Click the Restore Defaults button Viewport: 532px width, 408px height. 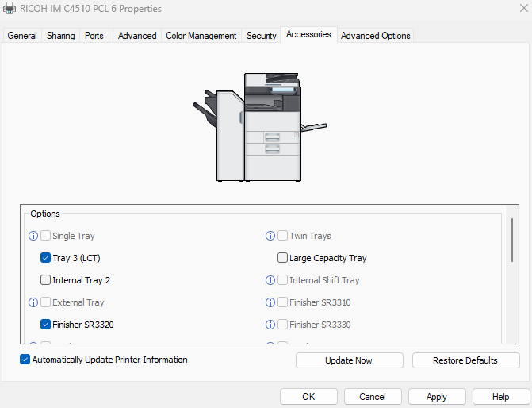(x=465, y=360)
